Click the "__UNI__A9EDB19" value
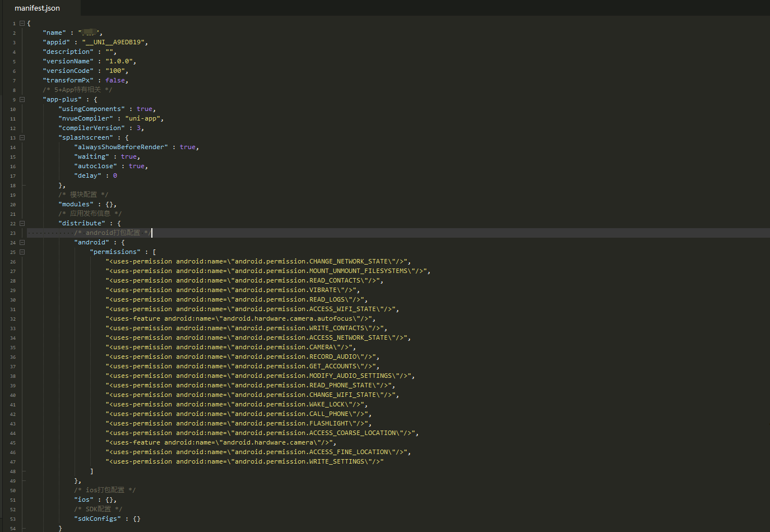Image resolution: width=770 pixels, height=532 pixels. coord(114,42)
